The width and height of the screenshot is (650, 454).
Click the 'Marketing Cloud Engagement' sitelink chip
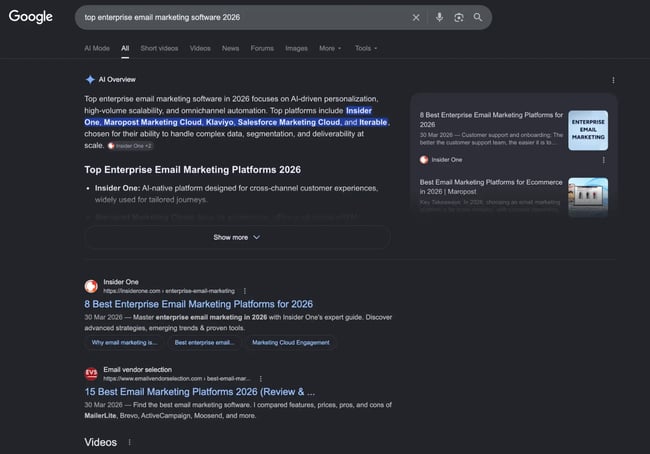(x=291, y=342)
